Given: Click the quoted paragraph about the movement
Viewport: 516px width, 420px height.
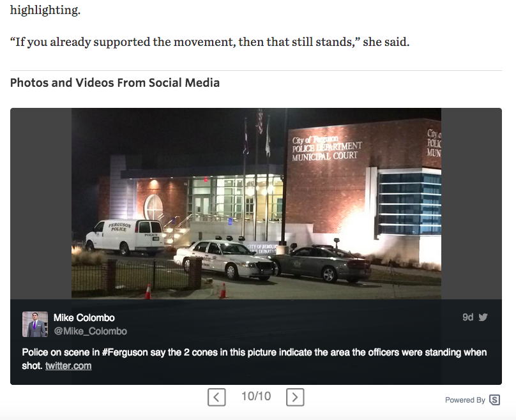Looking at the screenshot, I should point(210,41).
